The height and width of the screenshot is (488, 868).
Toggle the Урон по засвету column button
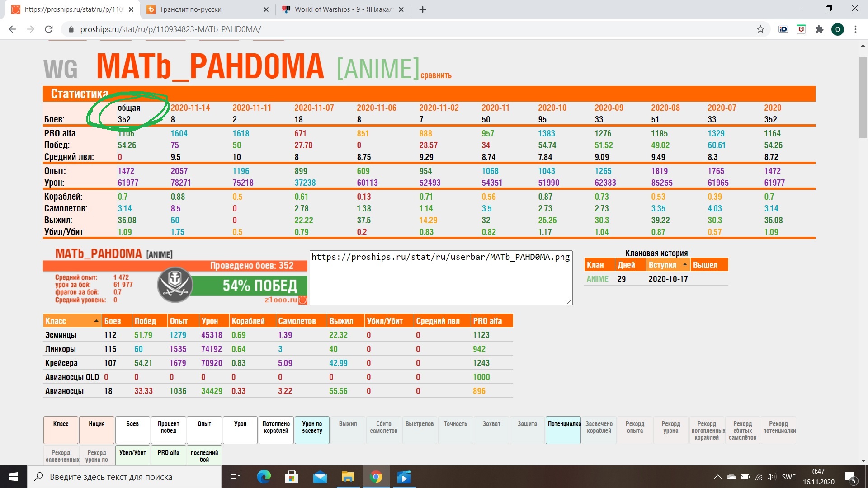312,430
